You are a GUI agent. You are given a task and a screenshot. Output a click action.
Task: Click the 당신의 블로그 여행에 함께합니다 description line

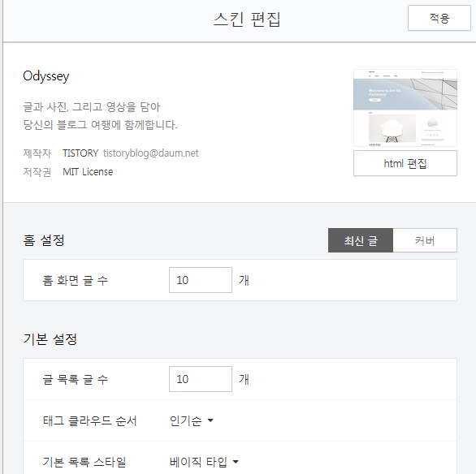[100, 125]
